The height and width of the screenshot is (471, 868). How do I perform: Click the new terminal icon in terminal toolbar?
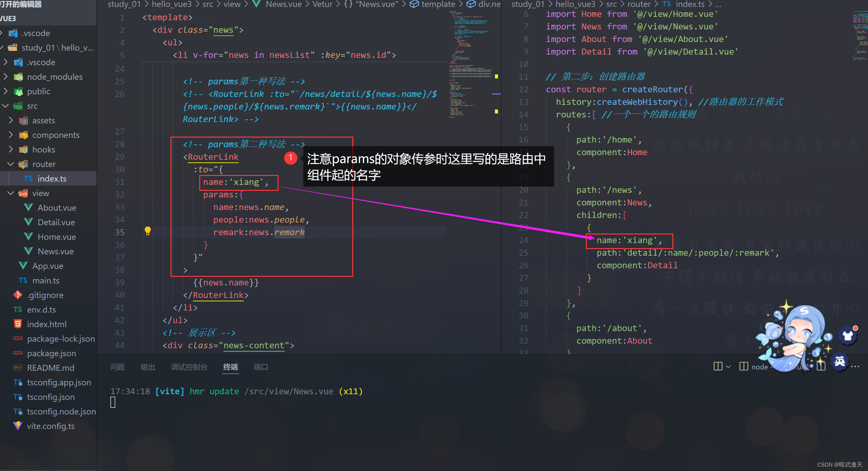[x=718, y=366]
